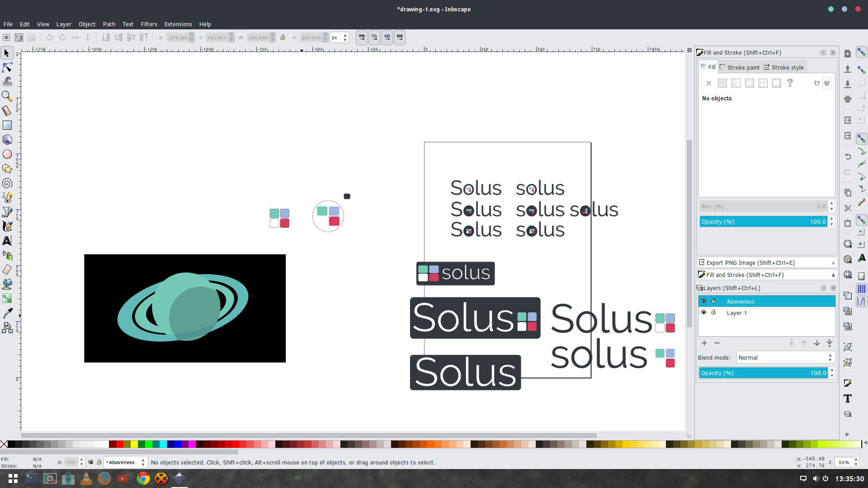Viewport: 868px width, 488px height.
Task: Pick the red swatch in palette
Action: [x=120, y=444]
